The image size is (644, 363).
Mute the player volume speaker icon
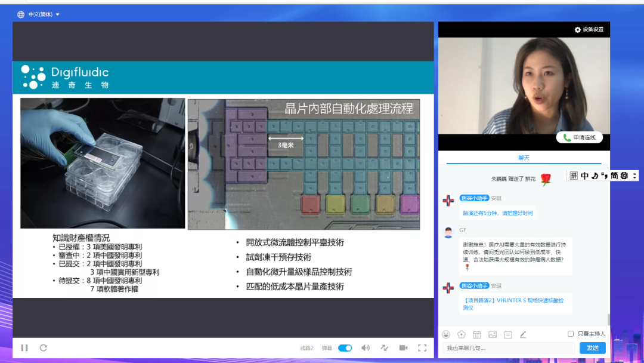[365, 348]
